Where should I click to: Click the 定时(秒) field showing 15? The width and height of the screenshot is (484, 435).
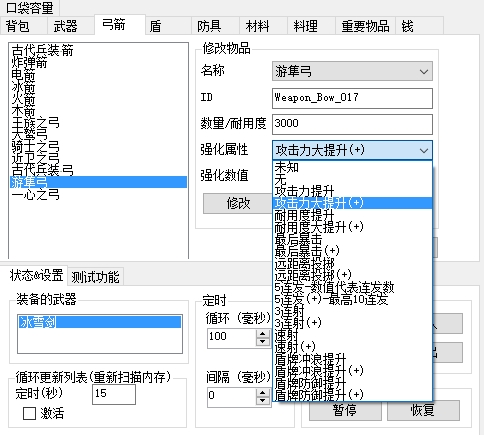point(114,394)
